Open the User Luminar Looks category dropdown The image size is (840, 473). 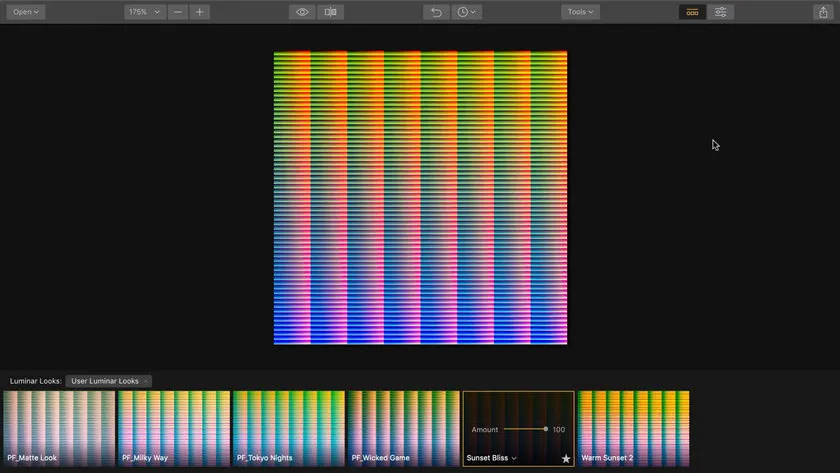coord(108,381)
